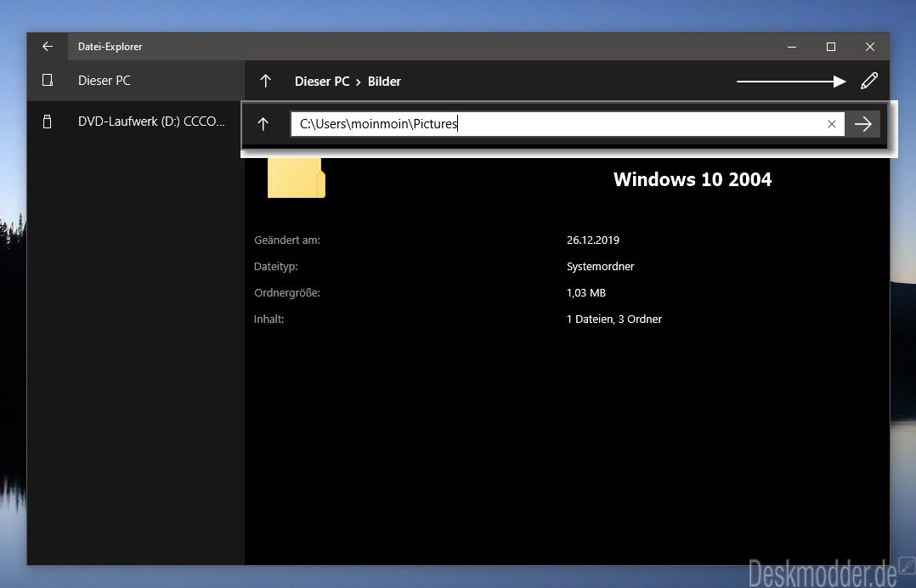Click up arrow next to address field
Image resolution: width=916 pixels, height=588 pixels.
(263, 124)
